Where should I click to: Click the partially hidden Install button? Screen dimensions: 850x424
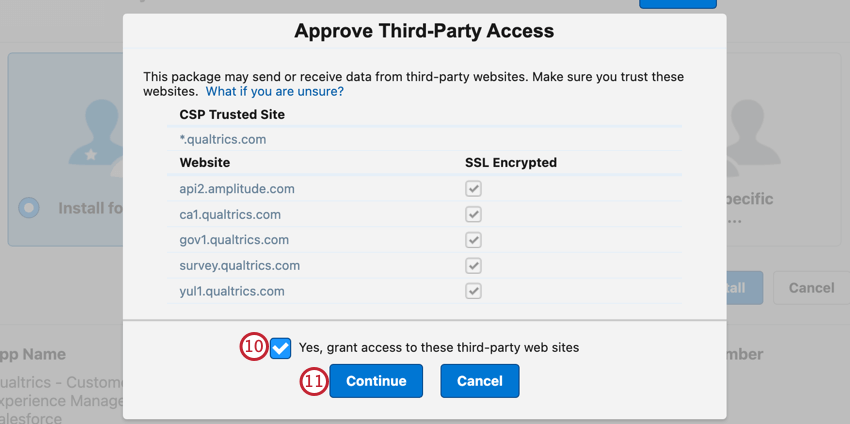742,287
